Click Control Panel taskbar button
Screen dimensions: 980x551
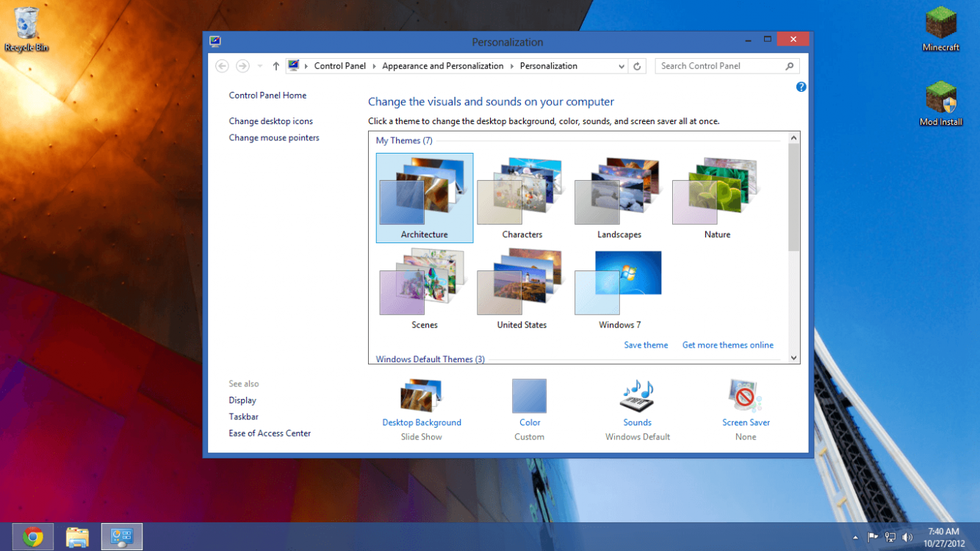click(121, 537)
